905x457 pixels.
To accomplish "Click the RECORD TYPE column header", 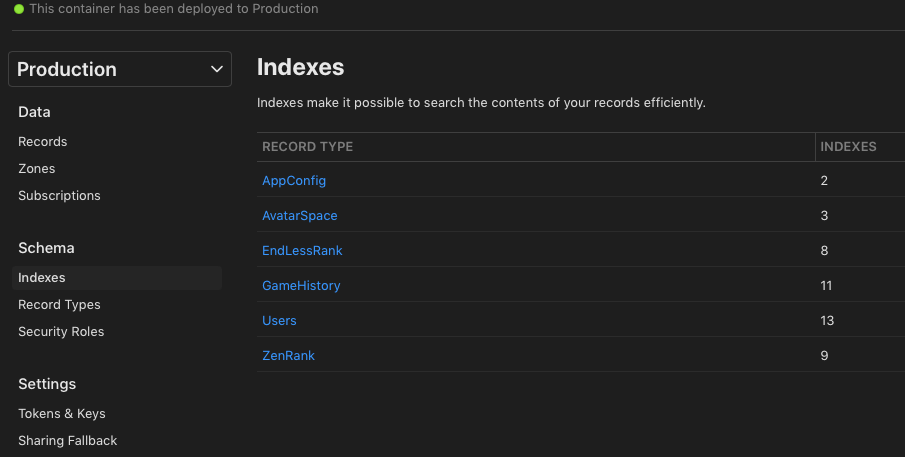I will point(308,147).
